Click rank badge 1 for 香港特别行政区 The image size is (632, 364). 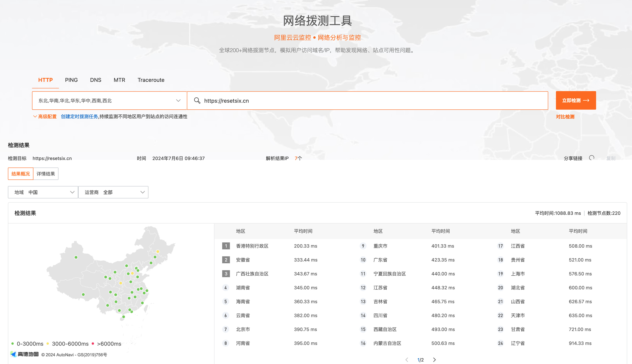(226, 246)
